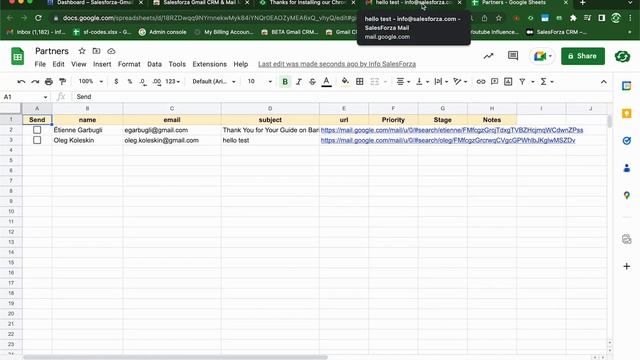Open the Name box A1 dropdown
640x360 pixels.
coord(45,97)
